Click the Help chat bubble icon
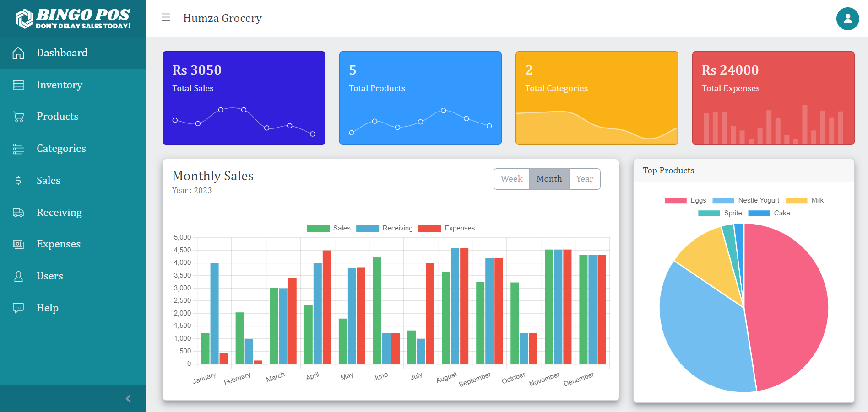 pyautogui.click(x=18, y=308)
